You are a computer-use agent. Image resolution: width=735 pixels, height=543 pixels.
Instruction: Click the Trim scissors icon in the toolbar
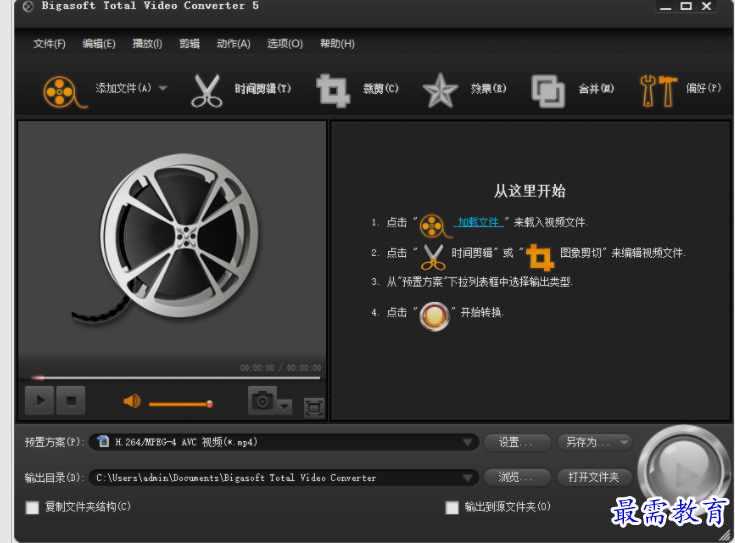(207, 90)
